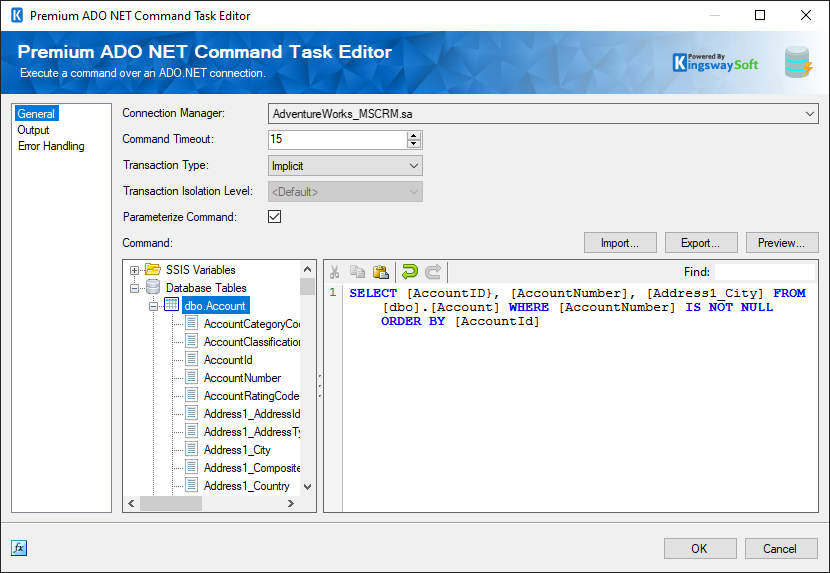Open the fx expression editor icon

tap(19, 548)
